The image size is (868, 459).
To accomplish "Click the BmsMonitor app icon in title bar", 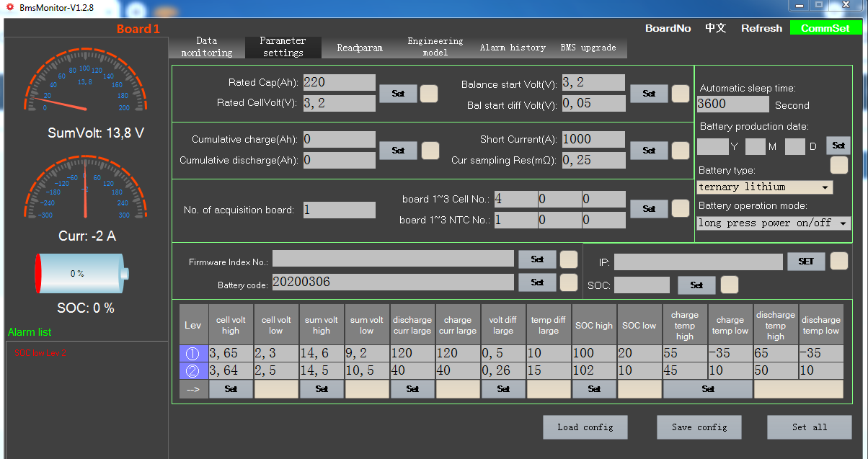I will [x=10, y=7].
